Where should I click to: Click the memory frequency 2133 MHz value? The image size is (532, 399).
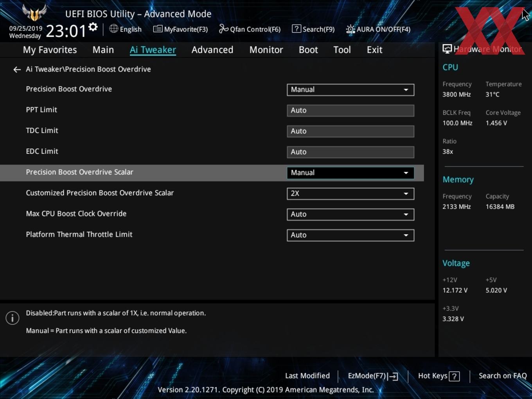457,207
